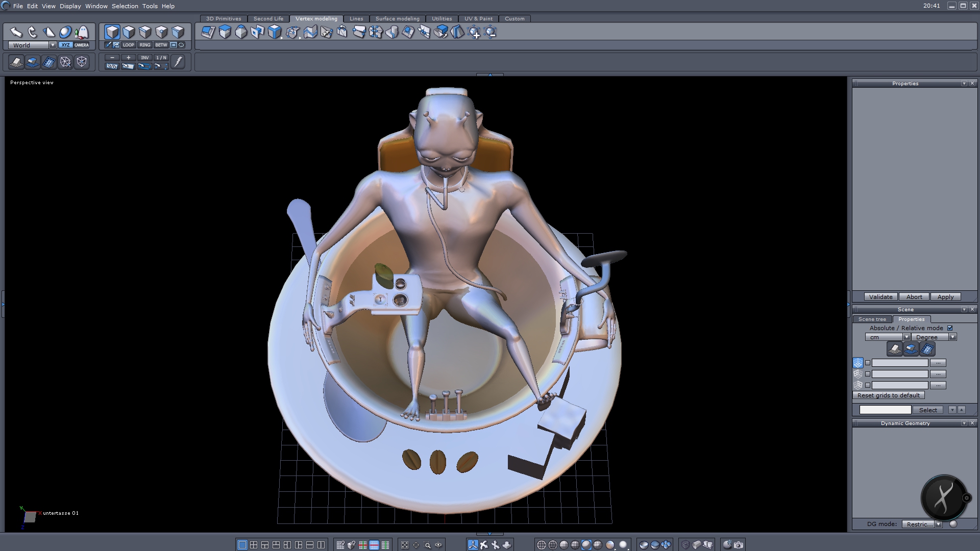Toggle the CAMERA axis mode button
980x551 pixels.
pos(82,45)
